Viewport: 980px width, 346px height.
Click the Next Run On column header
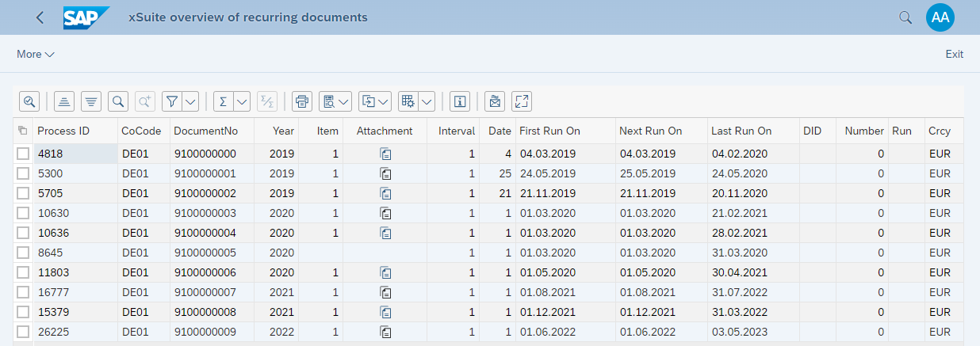click(650, 131)
